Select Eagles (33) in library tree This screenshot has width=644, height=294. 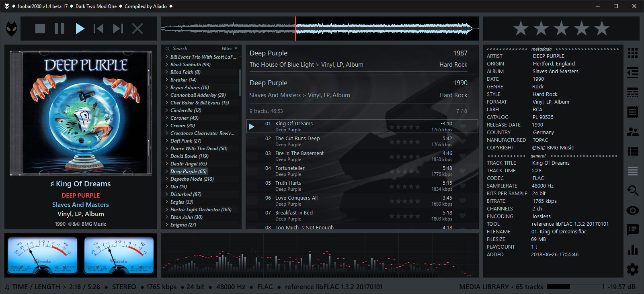click(182, 202)
